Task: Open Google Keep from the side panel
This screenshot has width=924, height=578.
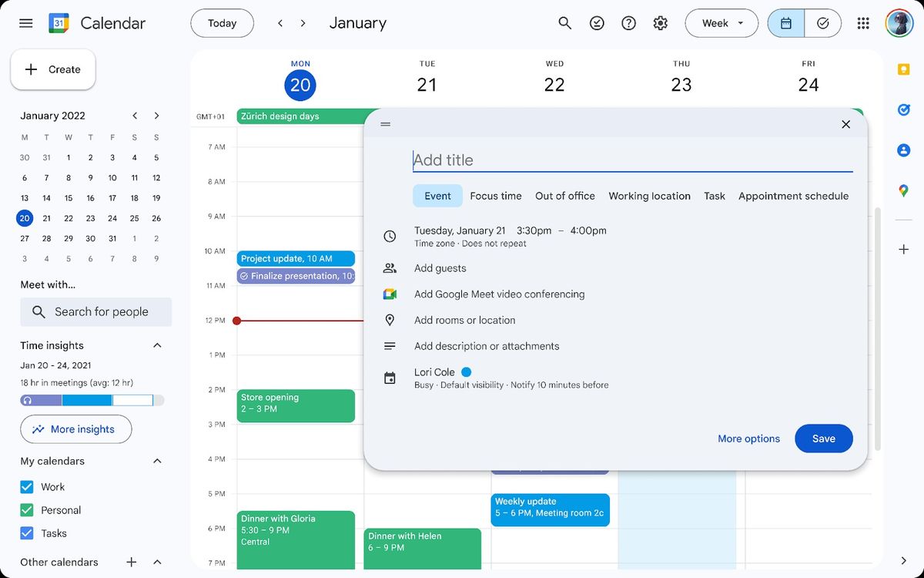Action: tap(902, 69)
